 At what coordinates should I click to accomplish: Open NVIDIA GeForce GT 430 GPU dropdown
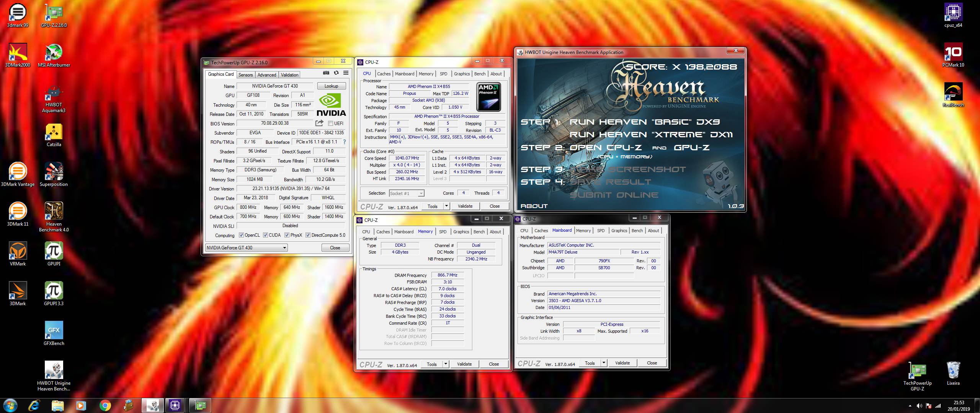coord(247,248)
